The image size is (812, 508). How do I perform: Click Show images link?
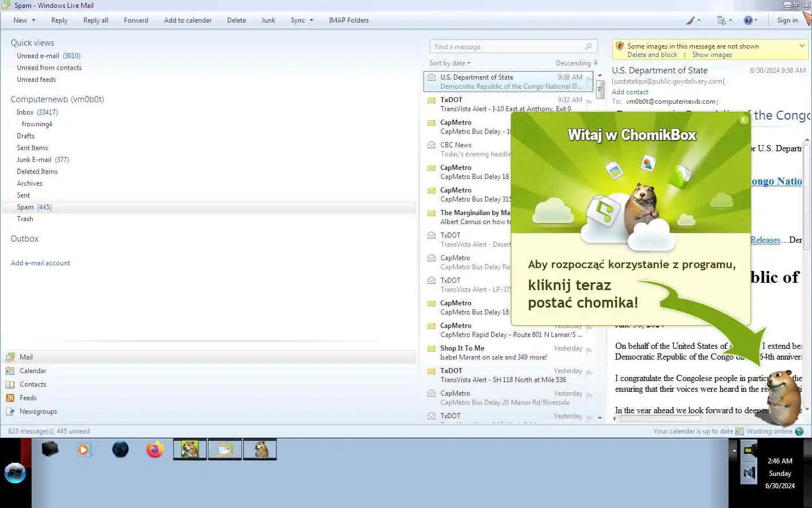712,55
